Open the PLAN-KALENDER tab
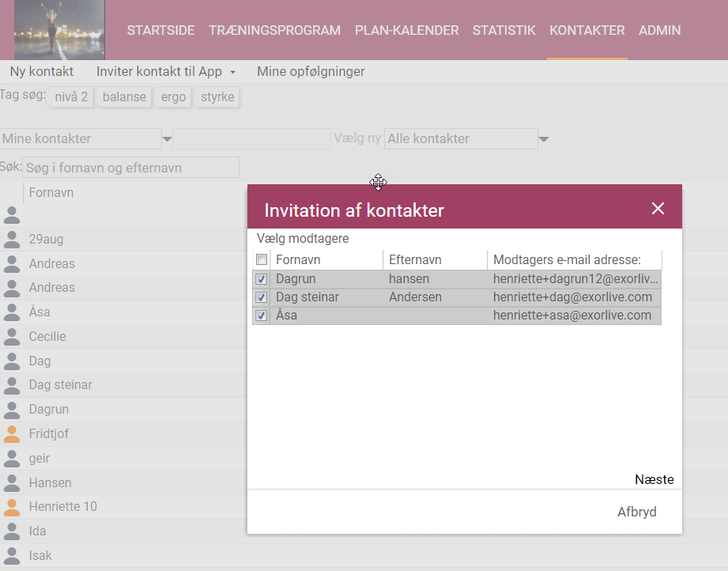The width and height of the screenshot is (728, 571). (407, 30)
